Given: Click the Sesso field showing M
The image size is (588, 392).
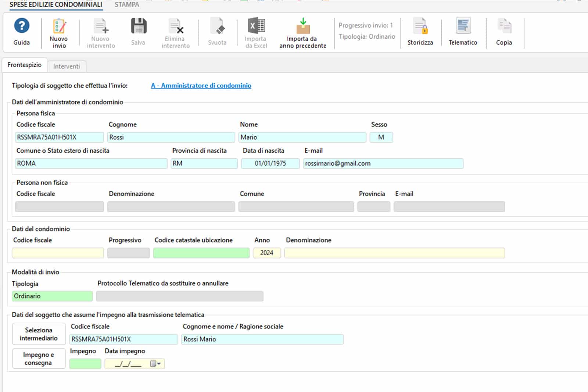Looking at the screenshot, I should click(381, 137).
